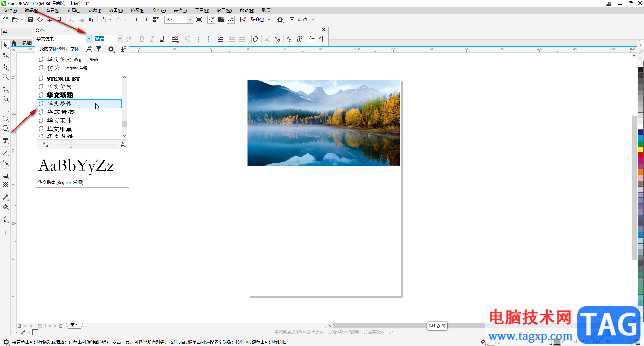Toggle show grid button

(x=221, y=20)
